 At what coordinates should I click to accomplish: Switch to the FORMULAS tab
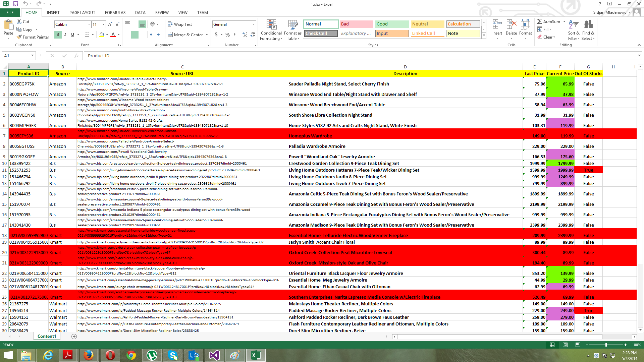pyautogui.click(x=115, y=13)
